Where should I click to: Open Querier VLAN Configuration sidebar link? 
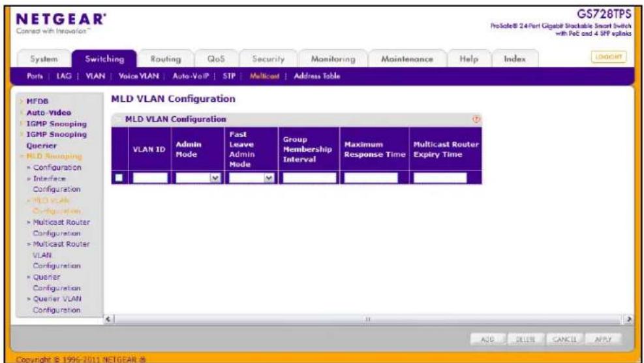57,304
